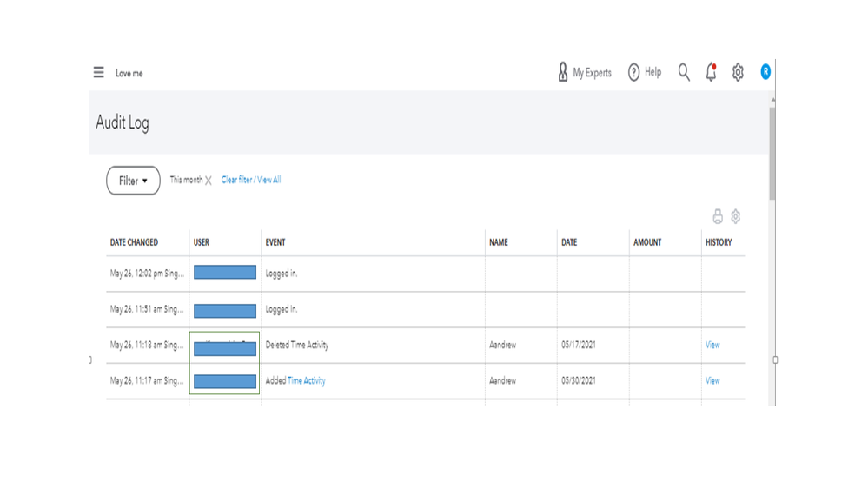Click the USER column header
This screenshot has height=488, width=868.
[x=202, y=242]
